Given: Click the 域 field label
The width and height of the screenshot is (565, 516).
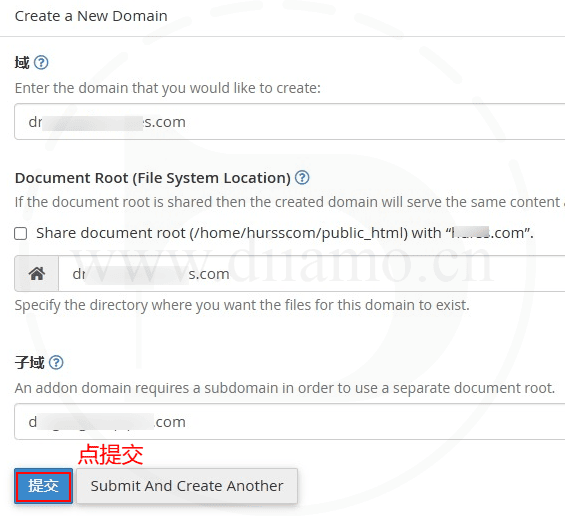Looking at the screenshot, I should [22, 63].
